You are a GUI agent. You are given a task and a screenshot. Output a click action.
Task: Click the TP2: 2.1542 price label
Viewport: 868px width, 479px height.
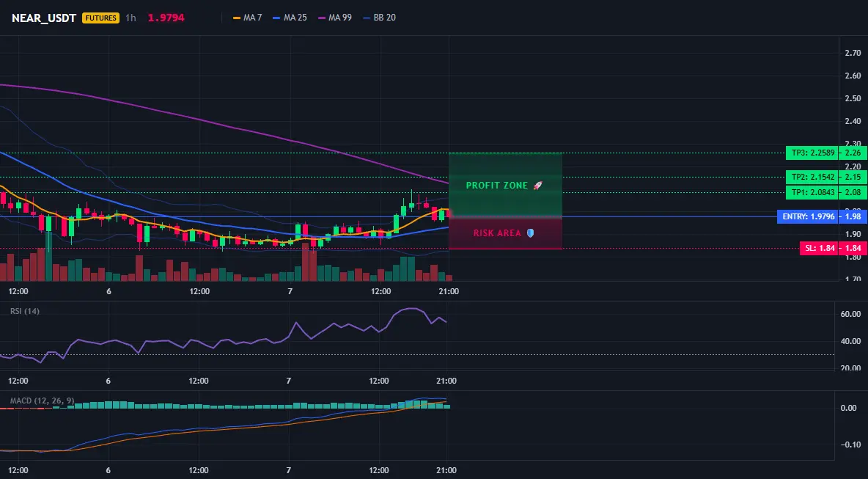[813, 178]
